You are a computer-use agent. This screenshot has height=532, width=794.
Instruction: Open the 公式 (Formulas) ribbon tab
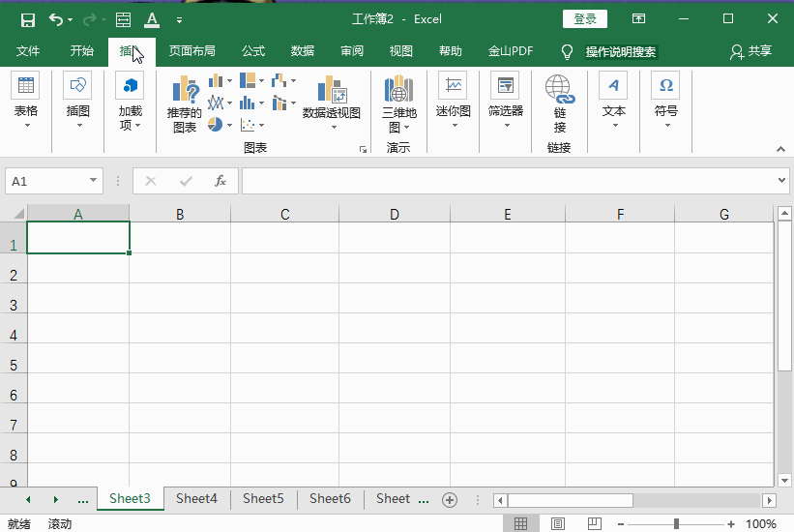coord(253,51)
